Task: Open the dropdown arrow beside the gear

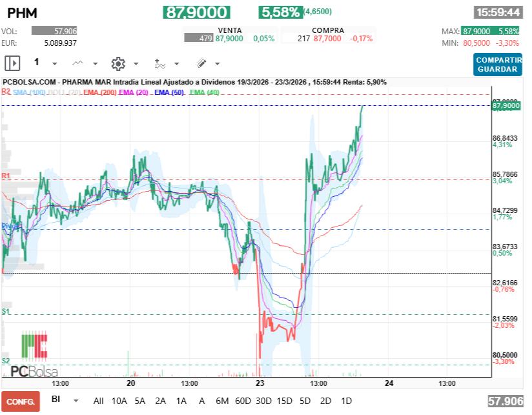Action: 136,64
